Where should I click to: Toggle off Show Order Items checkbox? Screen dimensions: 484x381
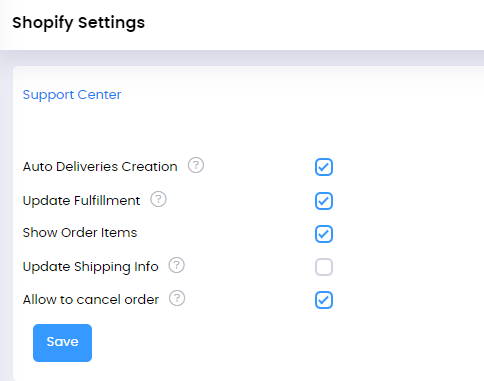coord(324,234)
